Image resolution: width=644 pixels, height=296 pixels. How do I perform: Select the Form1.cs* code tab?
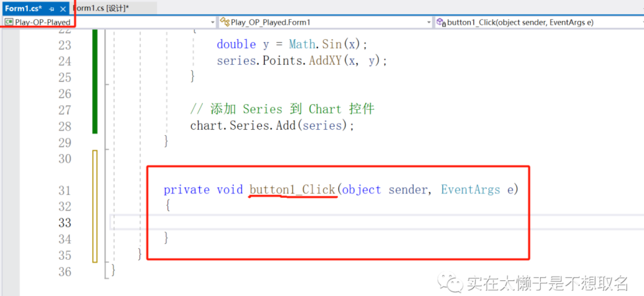23,9
